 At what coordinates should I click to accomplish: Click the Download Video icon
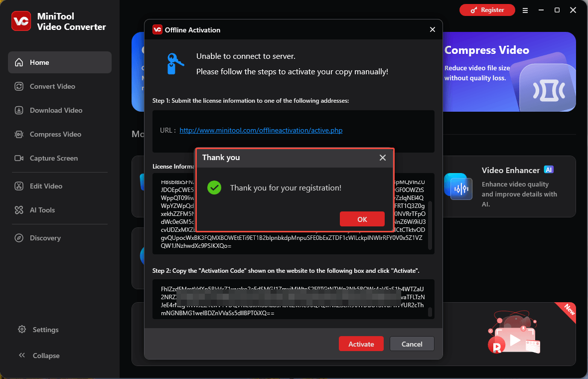19,110
